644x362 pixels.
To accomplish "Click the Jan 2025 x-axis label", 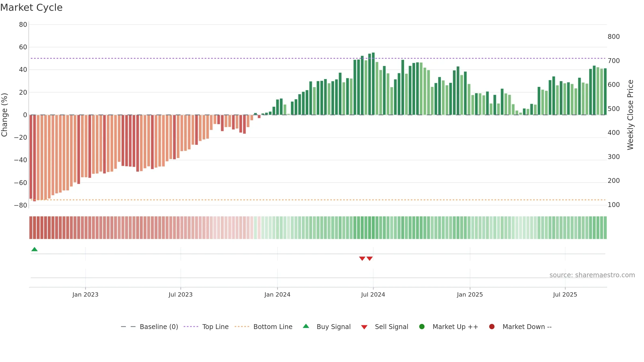I will coord(470,294).
